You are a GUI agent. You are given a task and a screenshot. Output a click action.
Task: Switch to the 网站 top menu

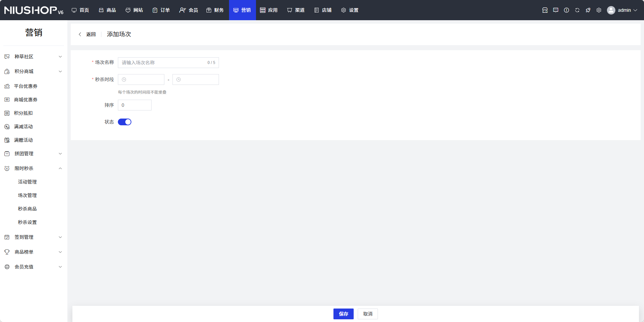pyautogui.click(x=134, y=10)
